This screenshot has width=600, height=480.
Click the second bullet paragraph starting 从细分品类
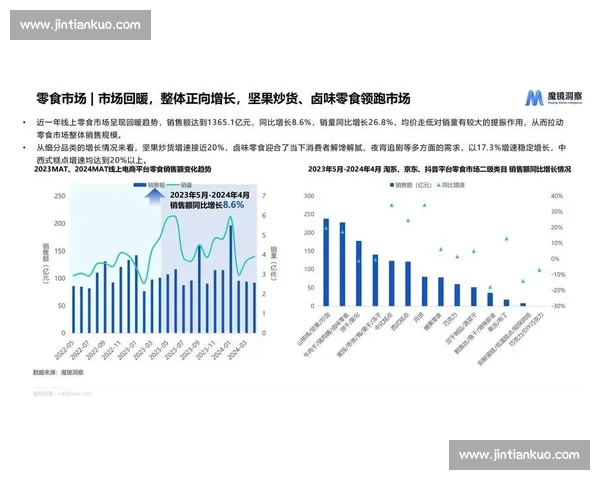[x=301, y=153]
